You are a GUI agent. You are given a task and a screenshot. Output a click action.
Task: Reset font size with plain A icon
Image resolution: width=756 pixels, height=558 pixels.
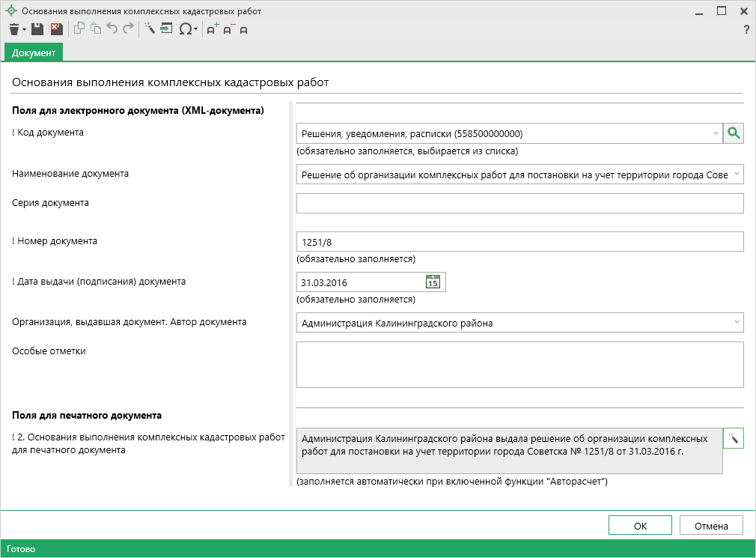(x=243, y=30)
